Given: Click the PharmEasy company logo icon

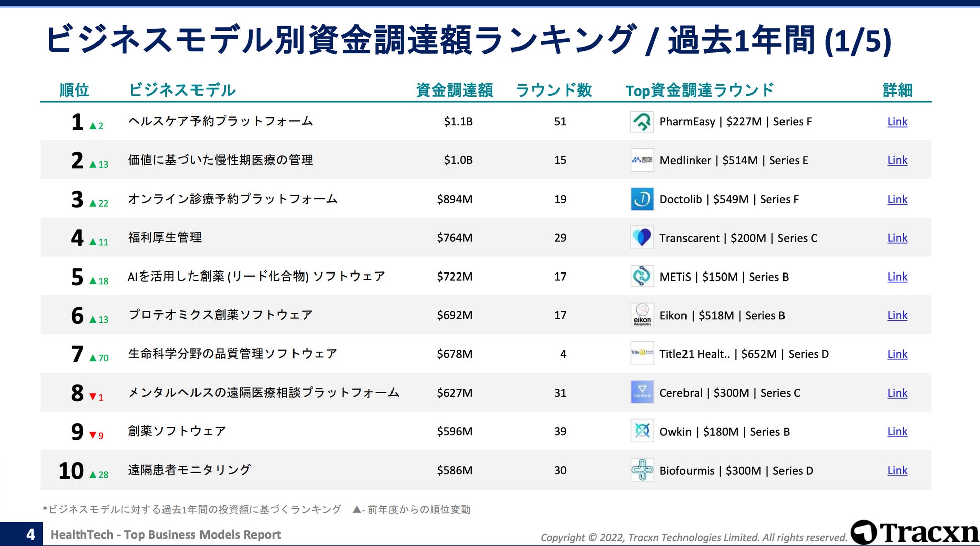Looking at the screenshot, I should [642, 122].
